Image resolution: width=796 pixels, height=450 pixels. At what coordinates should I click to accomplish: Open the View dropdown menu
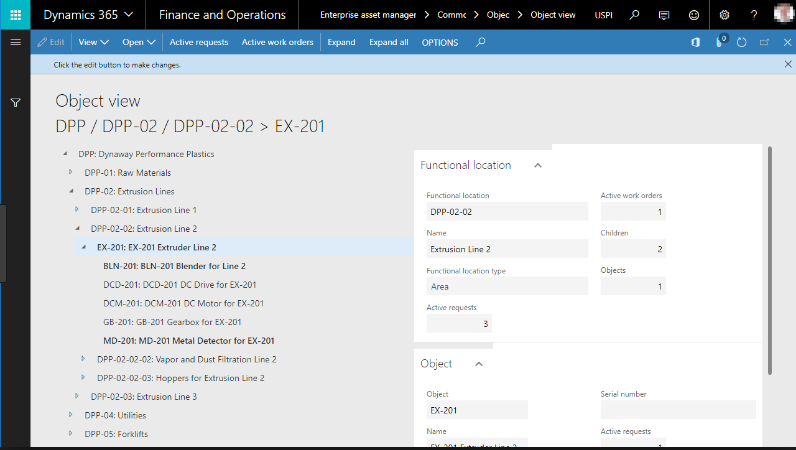93,43
